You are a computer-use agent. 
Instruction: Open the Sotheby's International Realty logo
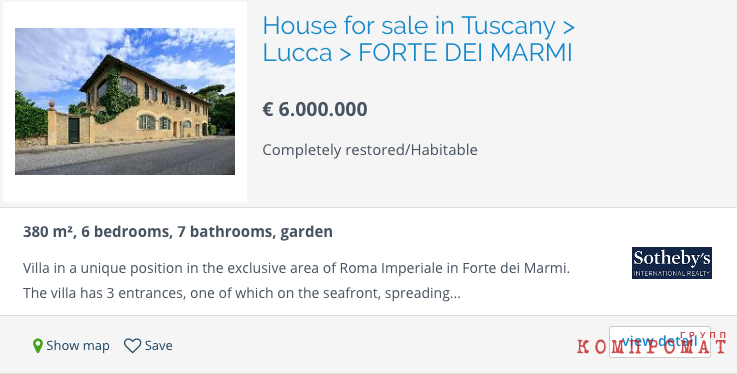(672, 263)
